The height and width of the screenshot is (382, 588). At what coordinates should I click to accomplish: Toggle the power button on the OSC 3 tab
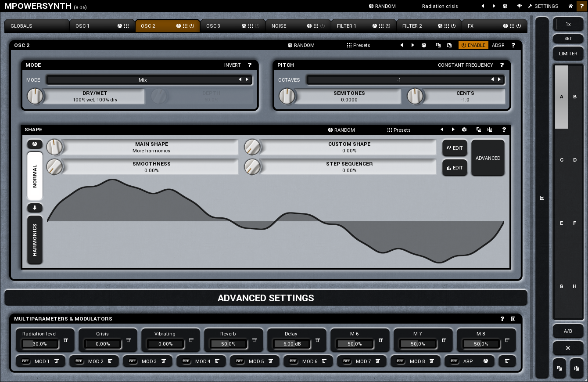[x=257, y=26]
